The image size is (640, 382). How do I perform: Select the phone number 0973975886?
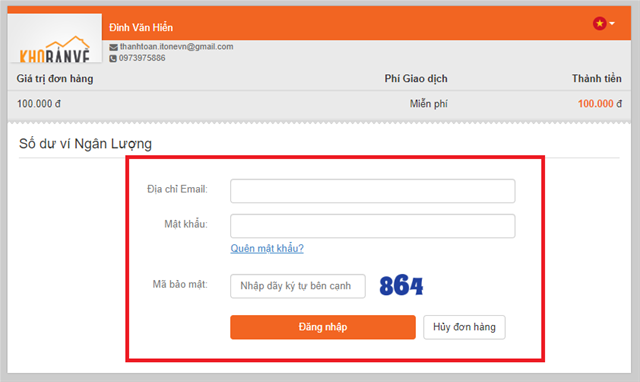[x=142, y=58]
